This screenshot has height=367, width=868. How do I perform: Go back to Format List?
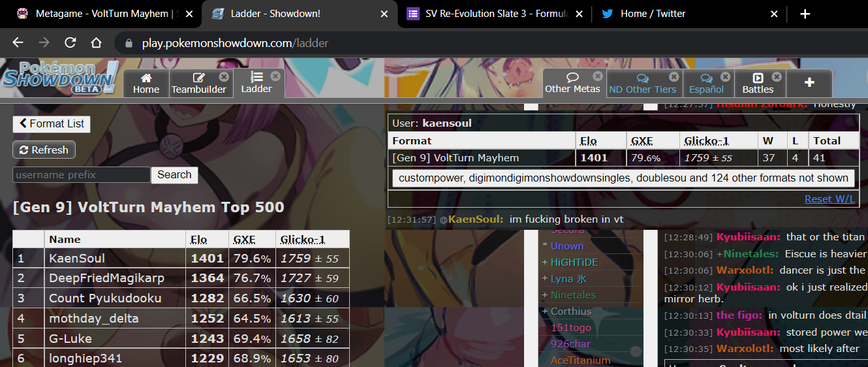pos(52,123)
